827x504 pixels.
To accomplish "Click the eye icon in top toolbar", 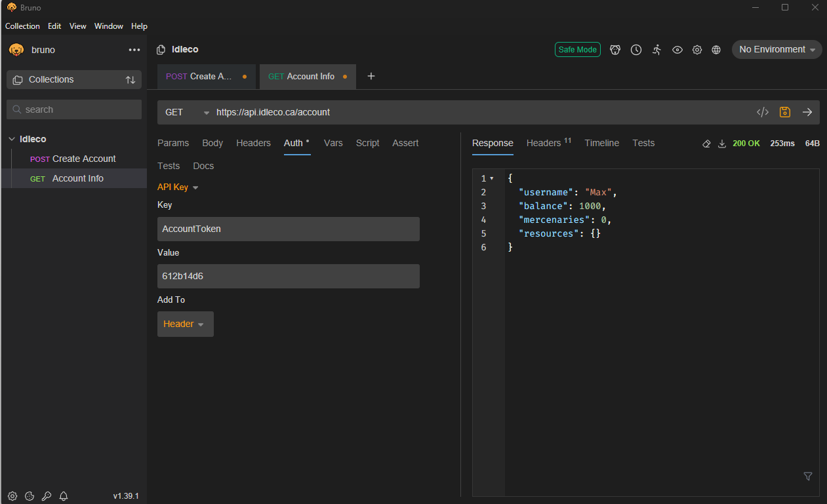I will click(677, 50).
